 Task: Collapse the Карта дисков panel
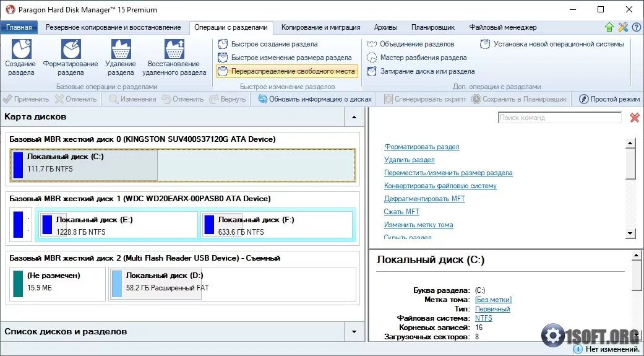pos(354,117)
